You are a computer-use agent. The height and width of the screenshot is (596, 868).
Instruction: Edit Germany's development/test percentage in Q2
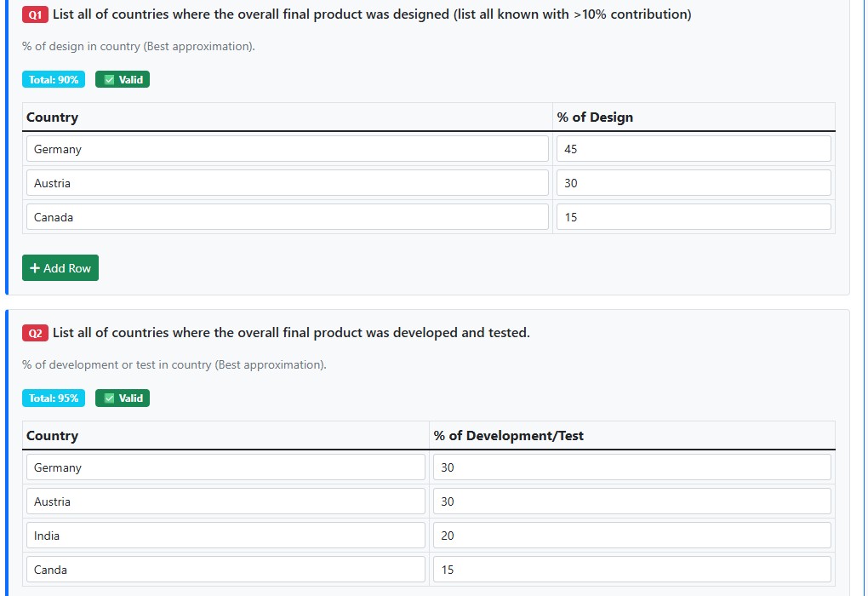point(631,467)
